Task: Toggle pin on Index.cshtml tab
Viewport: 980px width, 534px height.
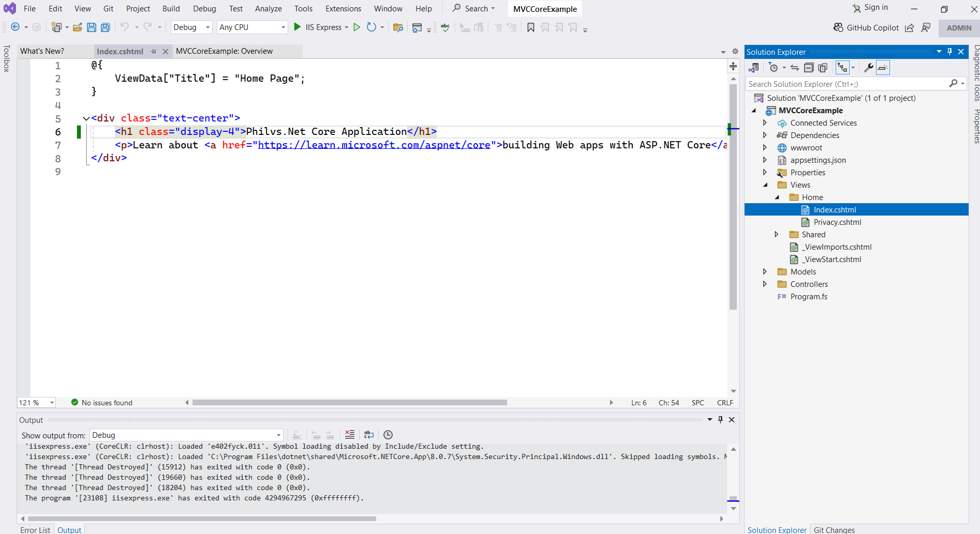Action: [x=154, y=51]
